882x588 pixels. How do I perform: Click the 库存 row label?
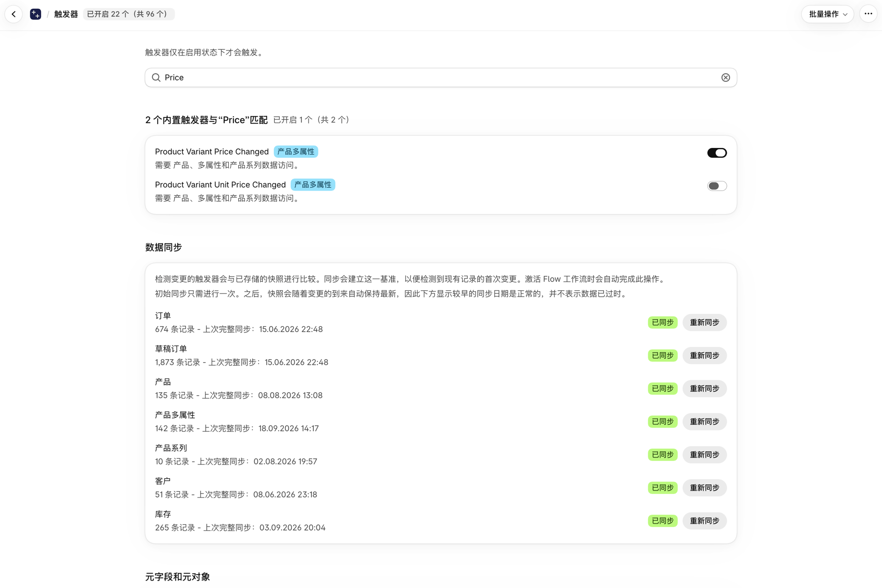point(163,514)
